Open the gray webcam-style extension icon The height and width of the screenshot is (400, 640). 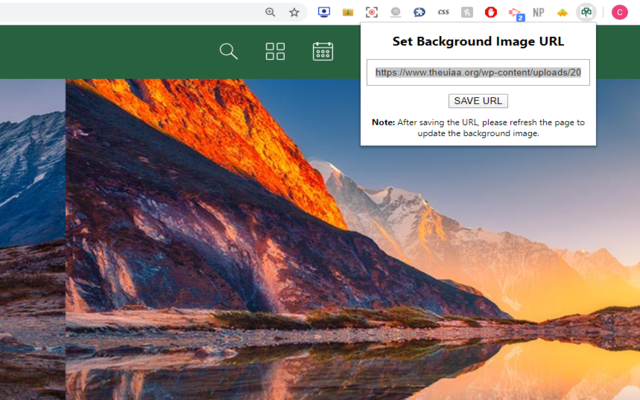[x=395, y=12]
